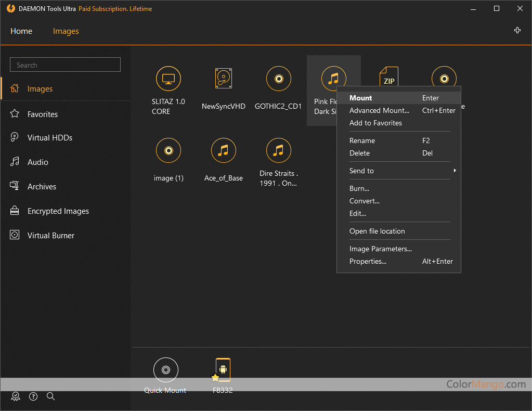532x411 pixels.
Task: Open the SLITAZ 1.0 CORE image icon
Action: (168, 79)
